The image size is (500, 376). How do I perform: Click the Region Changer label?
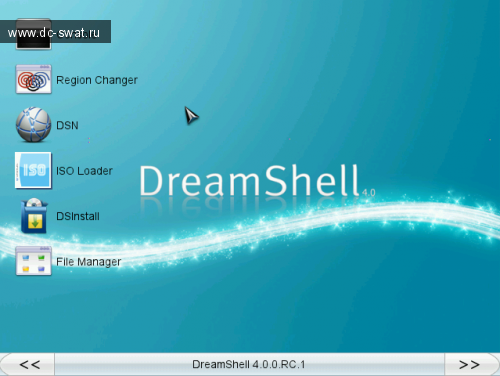click(x=97, y=80)
